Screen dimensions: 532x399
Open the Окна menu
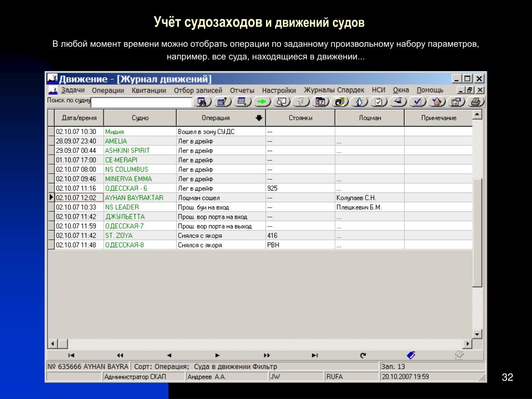click(401, 90)
